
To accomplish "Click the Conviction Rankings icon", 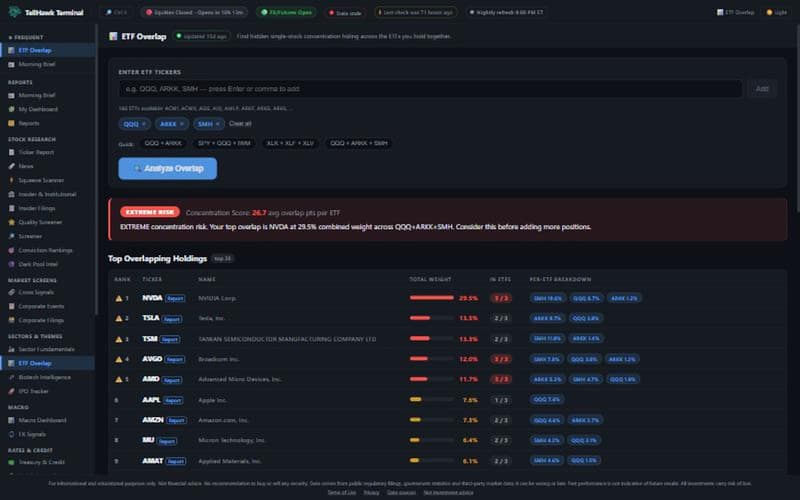I will (11, 250).
